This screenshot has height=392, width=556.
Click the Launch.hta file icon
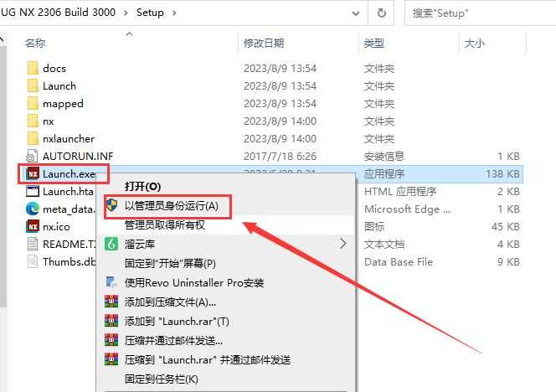[33, 191]
